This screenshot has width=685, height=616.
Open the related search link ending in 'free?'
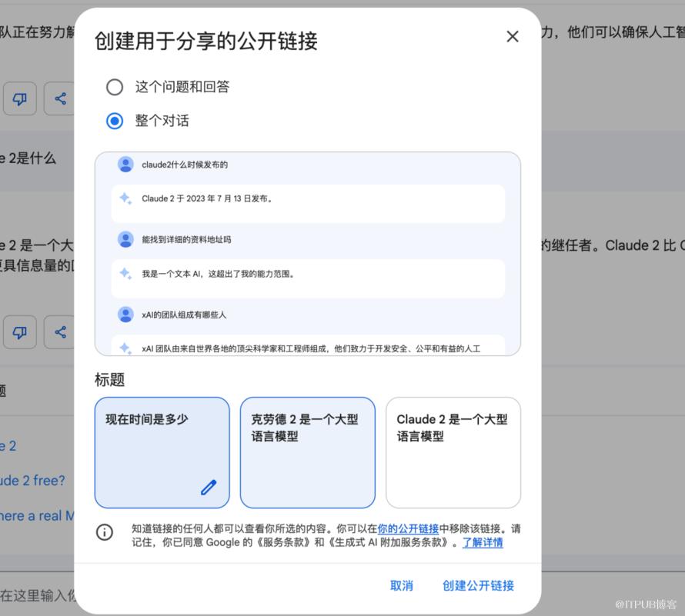(32, 481)
